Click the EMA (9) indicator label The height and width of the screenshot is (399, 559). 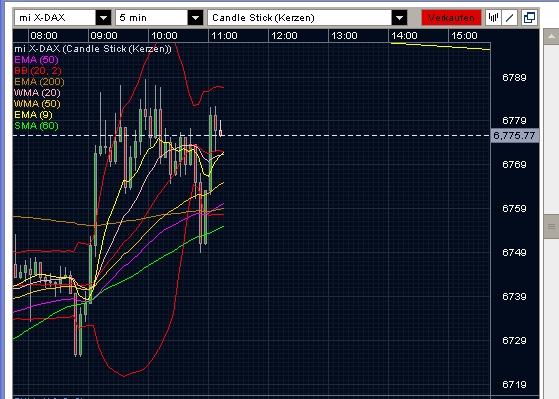[33, 114]
